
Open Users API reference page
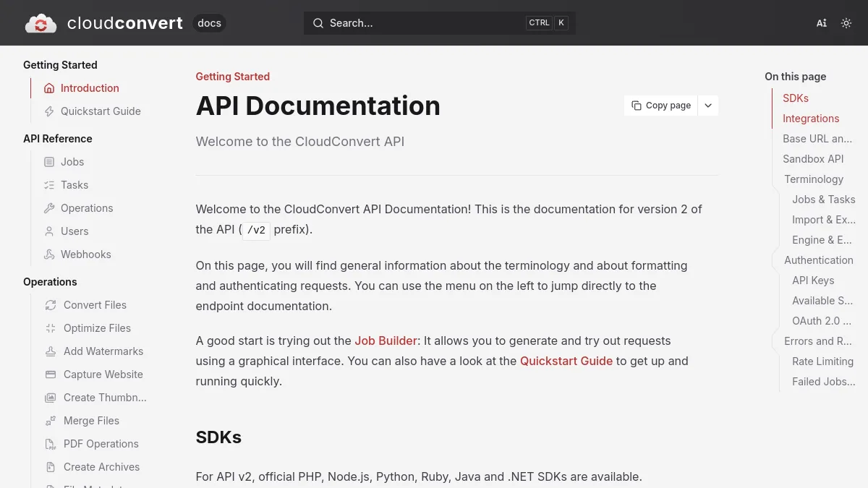click(x=75, y=231)
